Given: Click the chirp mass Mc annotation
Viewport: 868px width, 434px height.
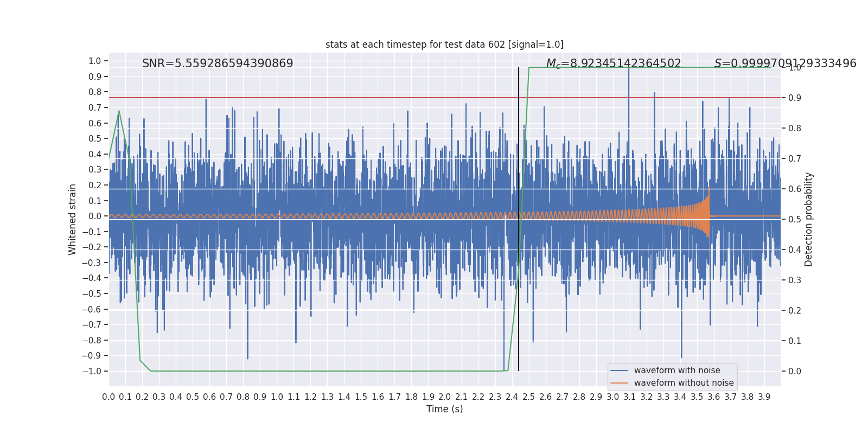Looking at the screenshot, I should point(613,63).
